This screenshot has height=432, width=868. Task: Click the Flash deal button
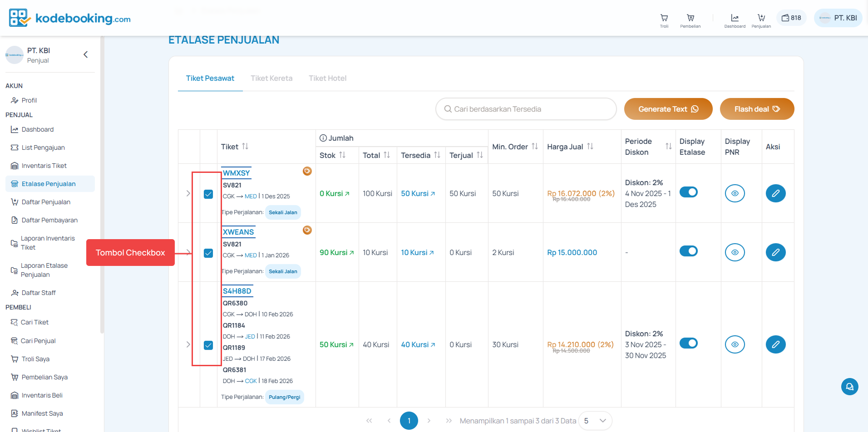(756, 109)
